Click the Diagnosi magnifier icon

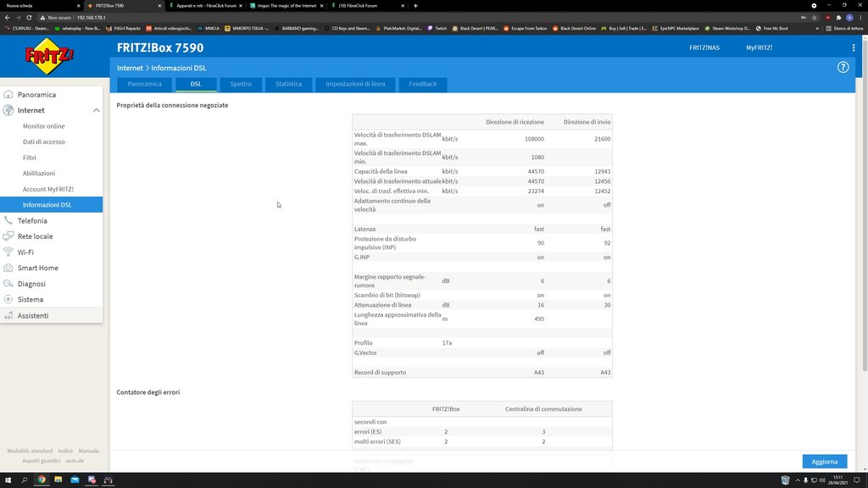pyautogui.click(x=8, y=283)
